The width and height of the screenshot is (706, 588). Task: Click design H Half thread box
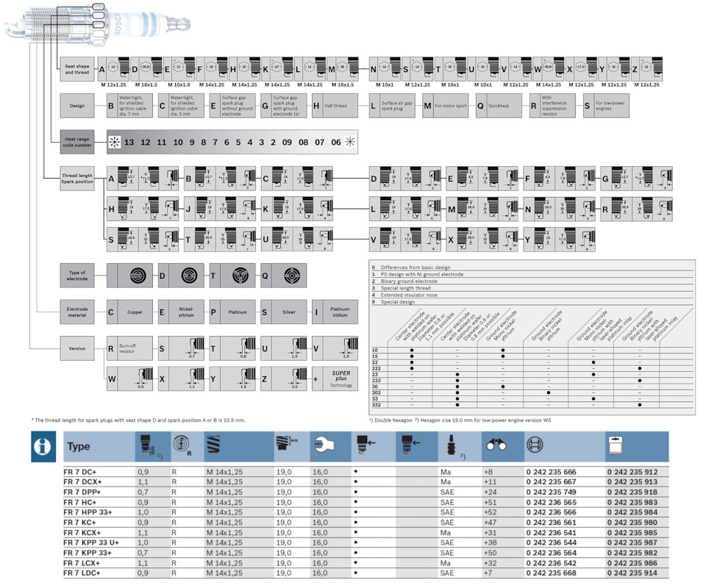point(335,106)
